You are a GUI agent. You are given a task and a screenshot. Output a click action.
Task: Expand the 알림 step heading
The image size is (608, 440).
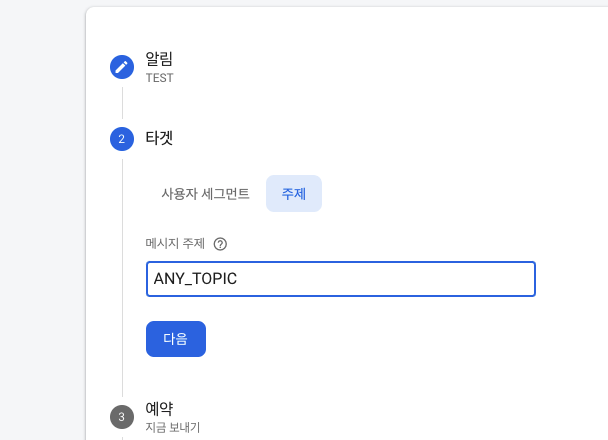pyautogui.click(x=159, y=59)
